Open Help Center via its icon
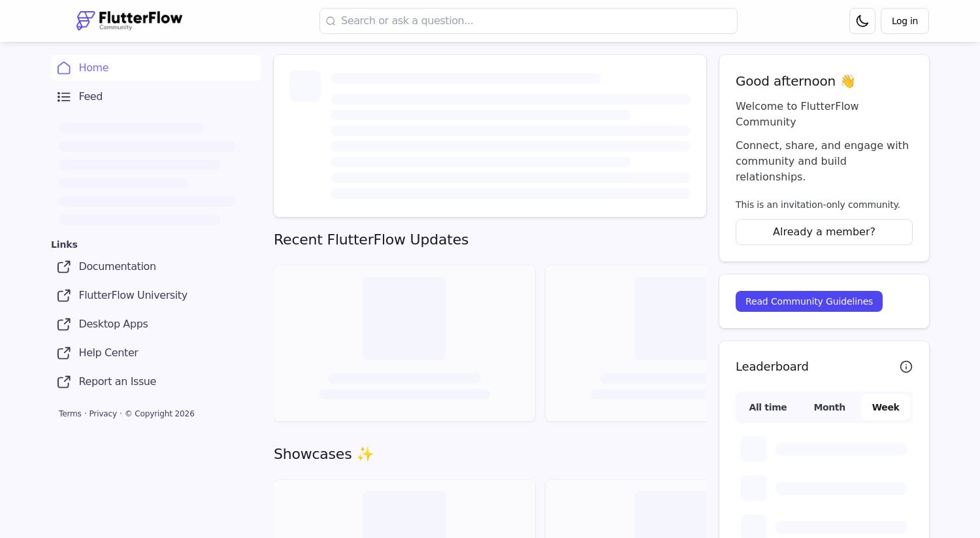 pos(63,353)
